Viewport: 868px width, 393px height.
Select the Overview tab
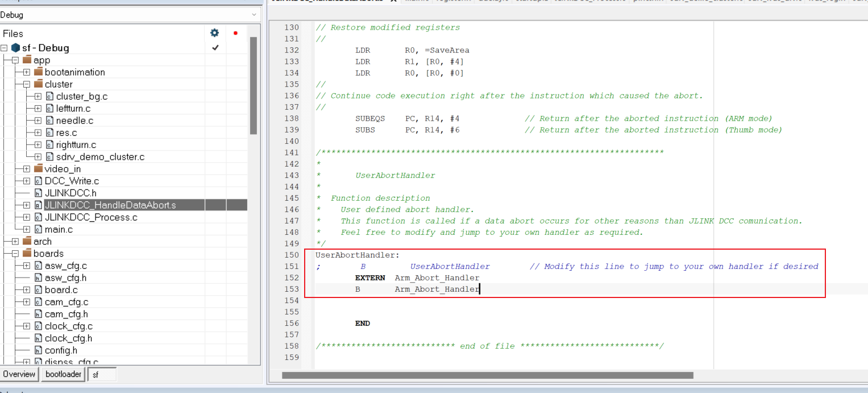point(19,374)
